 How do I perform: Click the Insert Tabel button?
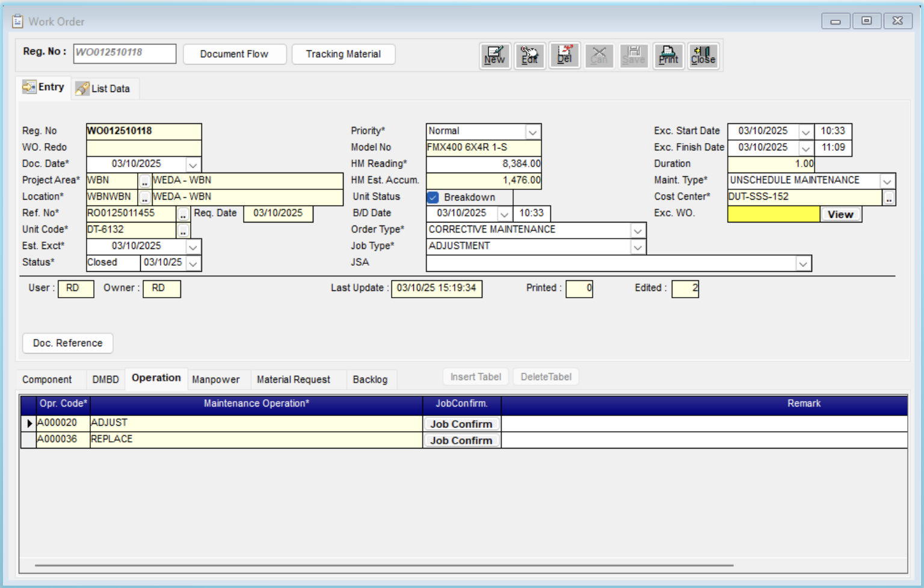click(476, 377)
